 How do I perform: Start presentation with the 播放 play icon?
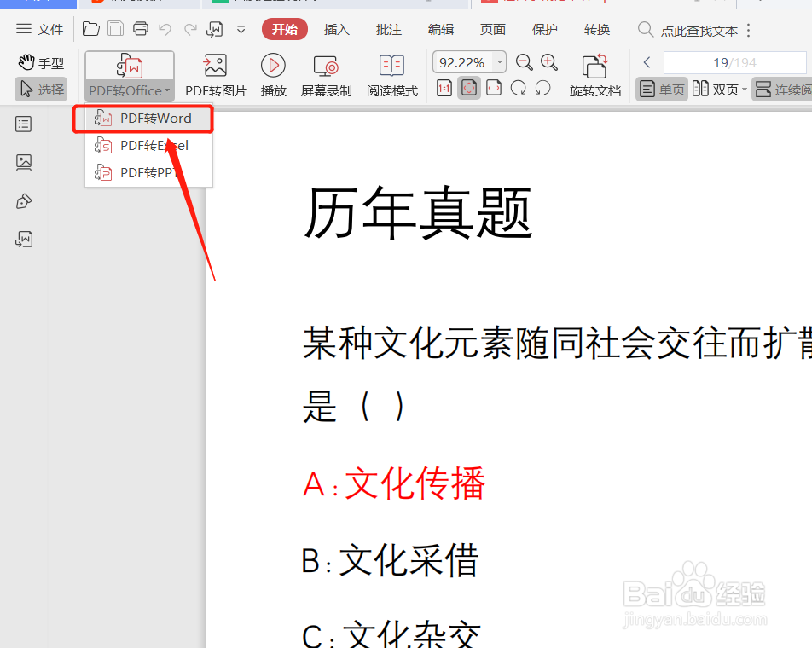click(273, 74)
